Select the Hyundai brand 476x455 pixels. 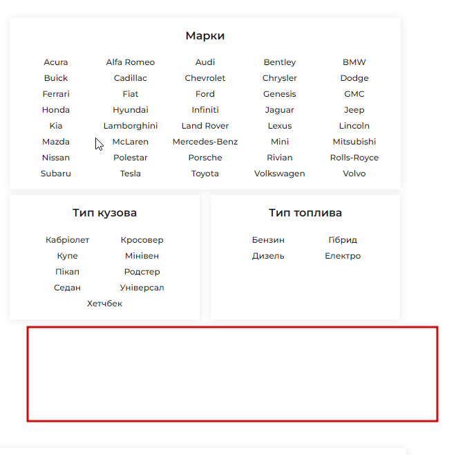[x=131, y=110]
